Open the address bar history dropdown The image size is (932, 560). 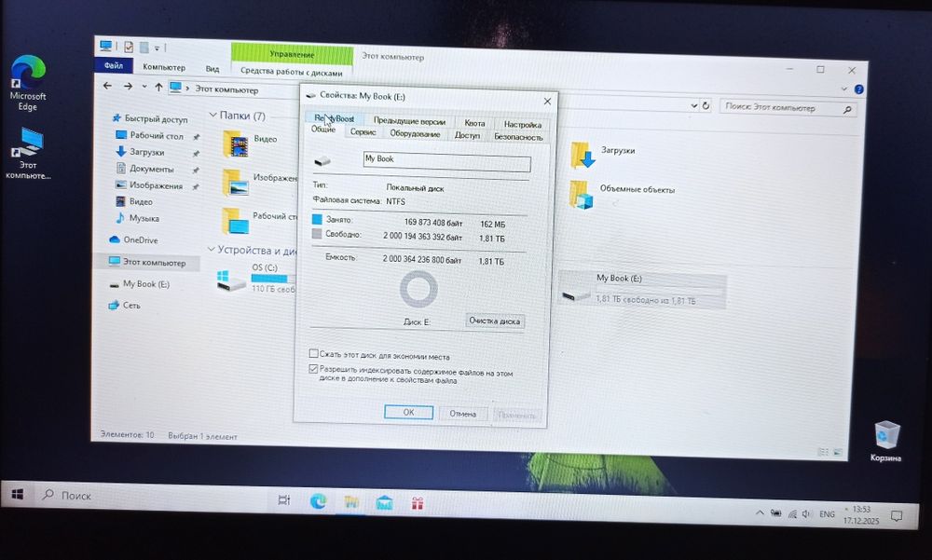pyautogui.click(x=693, y=105)
